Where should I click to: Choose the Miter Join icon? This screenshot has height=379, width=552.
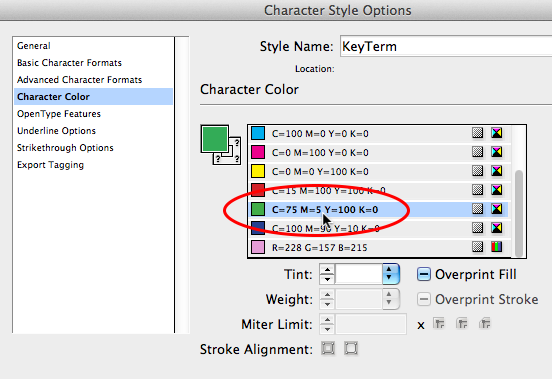[439, 323]
